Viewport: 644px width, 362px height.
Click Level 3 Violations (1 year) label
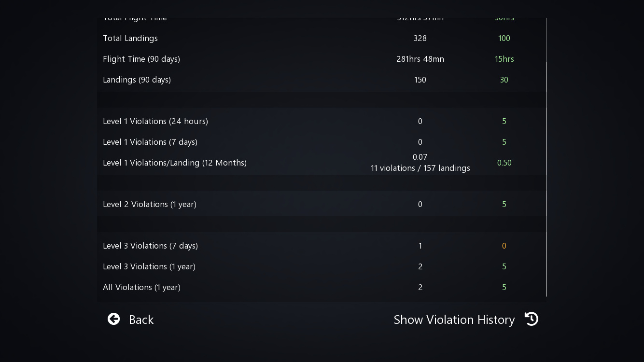pos(149,266)
